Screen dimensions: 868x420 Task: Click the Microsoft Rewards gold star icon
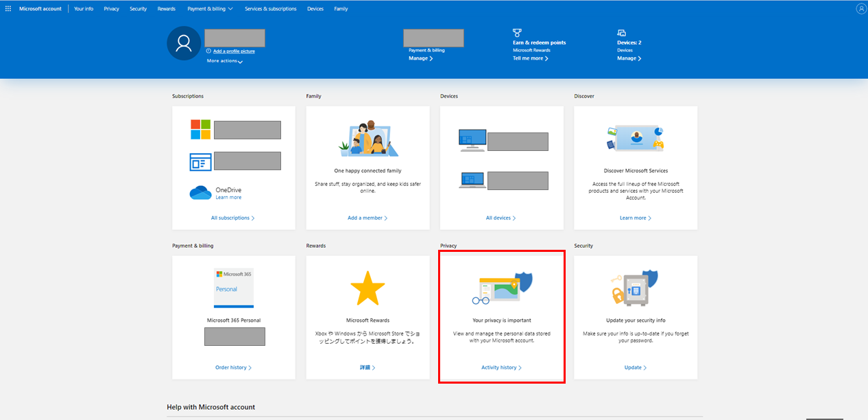click(x=367, y=288)
